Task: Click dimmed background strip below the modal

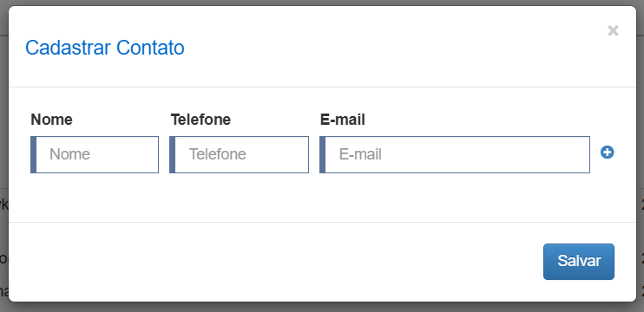Action: (322, 308)
